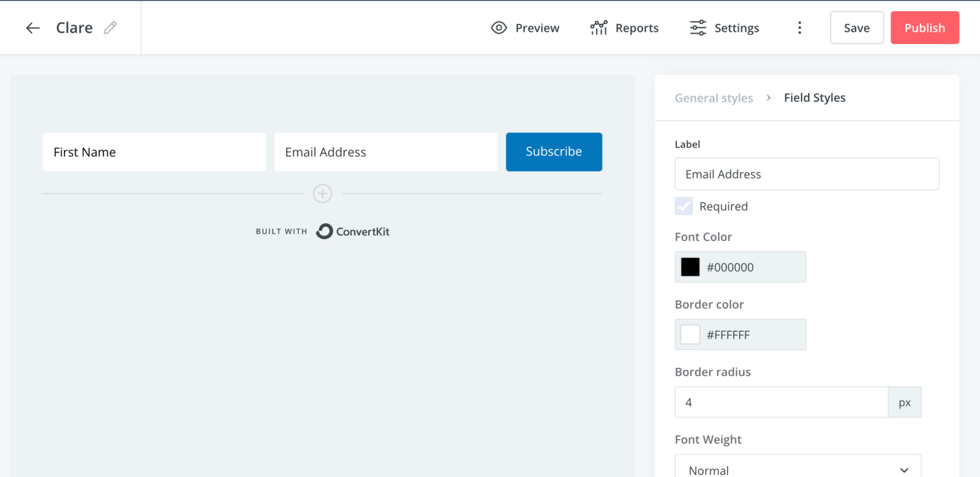Screen dimensions: 980x477
Task: Go back to General styles breadcrumb
Action: pyautogui.click(x=714, y=98)
